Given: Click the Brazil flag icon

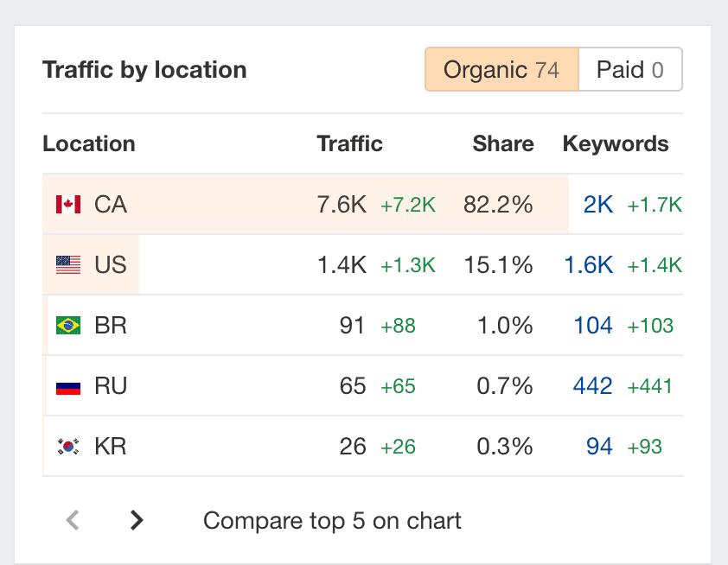Looking at the screenshot, I should click(68, 326).
